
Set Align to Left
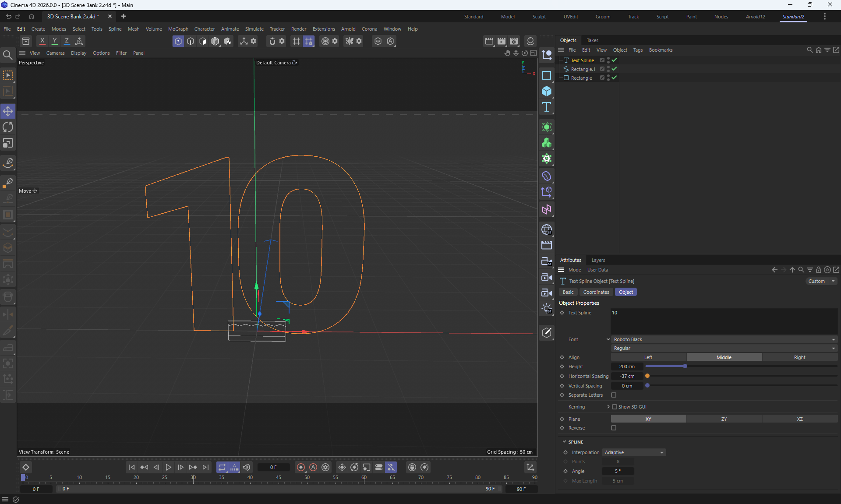(x=648, y=357)
